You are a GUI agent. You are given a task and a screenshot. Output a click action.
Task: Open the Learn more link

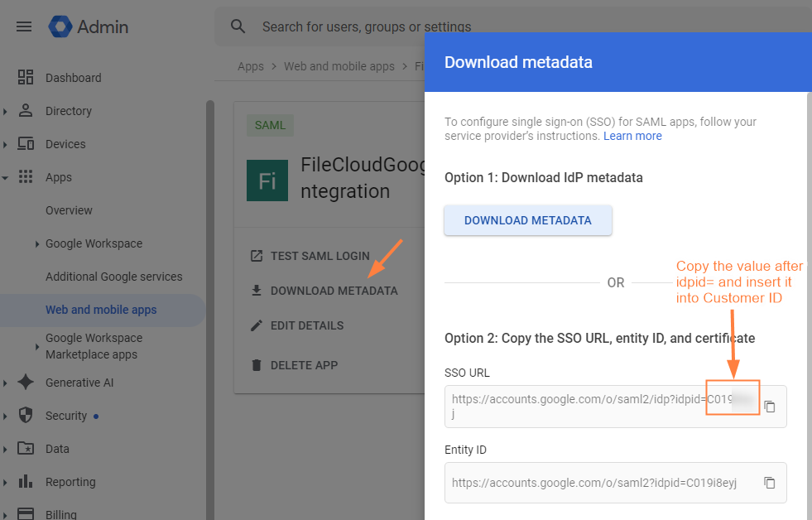(x=632, y=136)
